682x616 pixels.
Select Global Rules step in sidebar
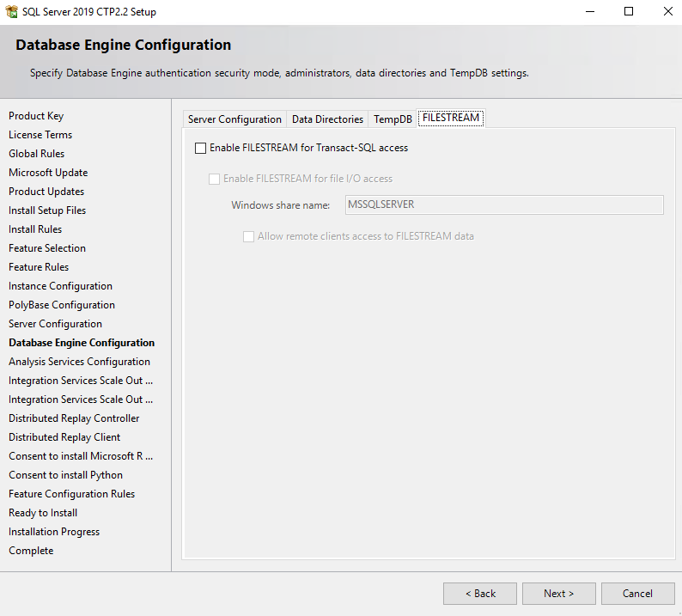(37, 154)
